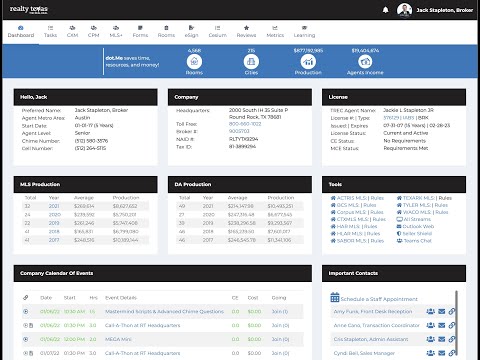Click the people icon for Amy Funk
The height and width of the screenshot is (360, 480).
(430, 311)
